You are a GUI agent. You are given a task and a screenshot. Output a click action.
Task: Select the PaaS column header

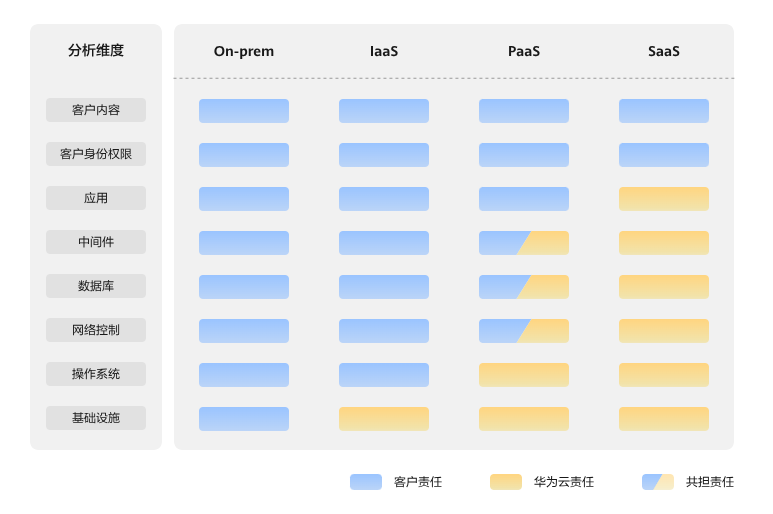coord(523,51)
